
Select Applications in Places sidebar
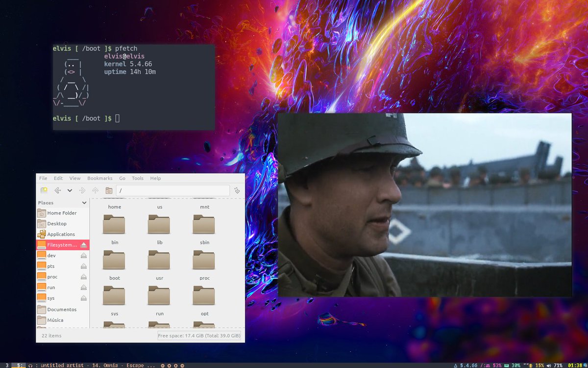63,234
